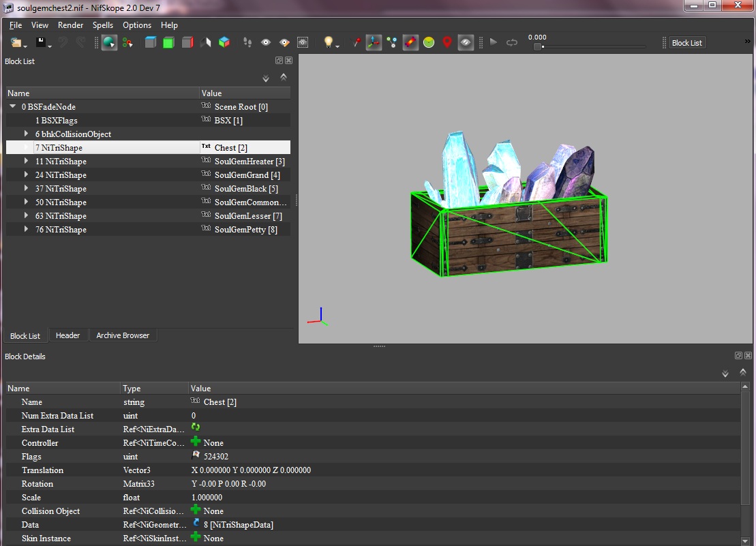
Task: Select the Block List bottom tab
Action: pos(25,336)
